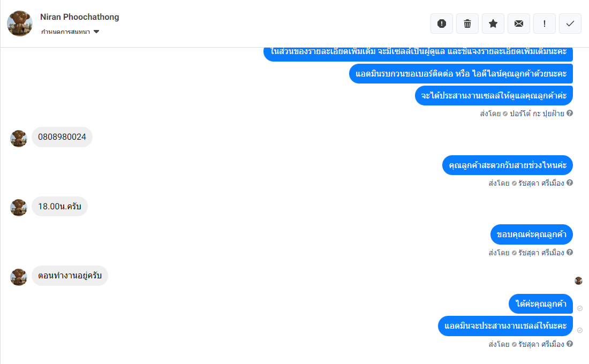Click the blue bubble คุณลูกค้าสะดวกรับสายช่วงไหนค่ะ

[x=508, y=165]
